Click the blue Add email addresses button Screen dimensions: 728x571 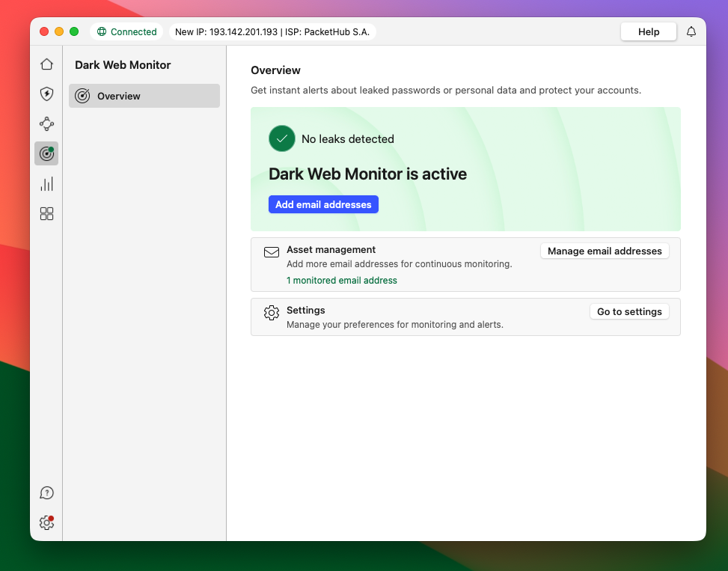click(323, 204)
